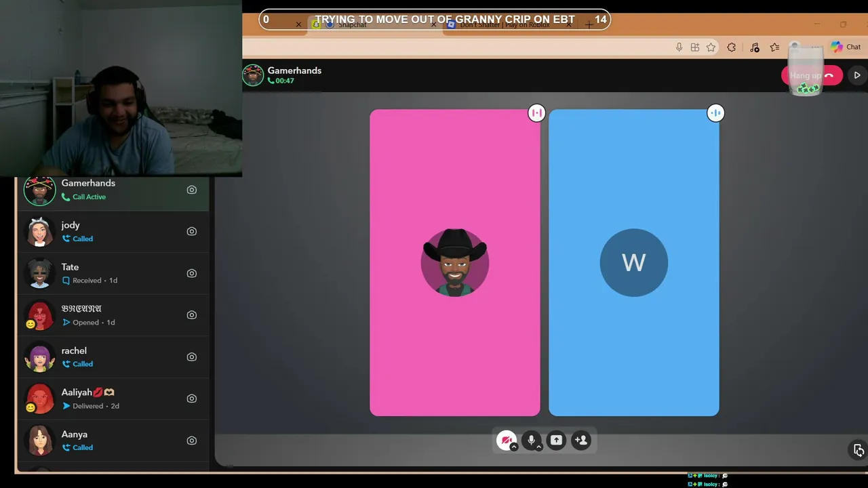The height and width of the screenshot is (488, 868).
Task: Open the media control music note icon
Action: (755, 47)
